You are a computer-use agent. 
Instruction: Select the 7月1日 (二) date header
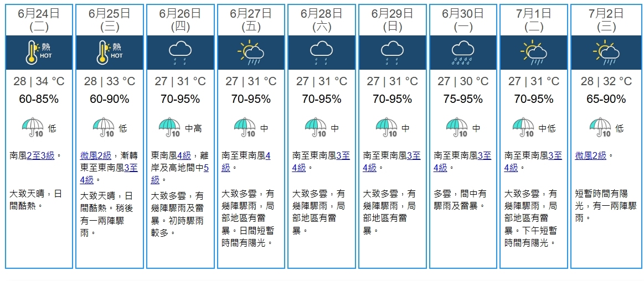point(533,20)
